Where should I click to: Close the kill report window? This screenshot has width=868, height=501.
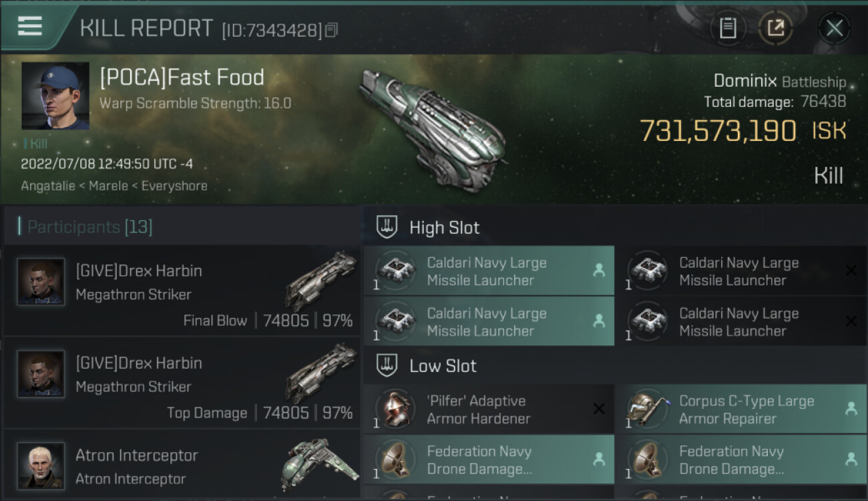click(834, 28)
